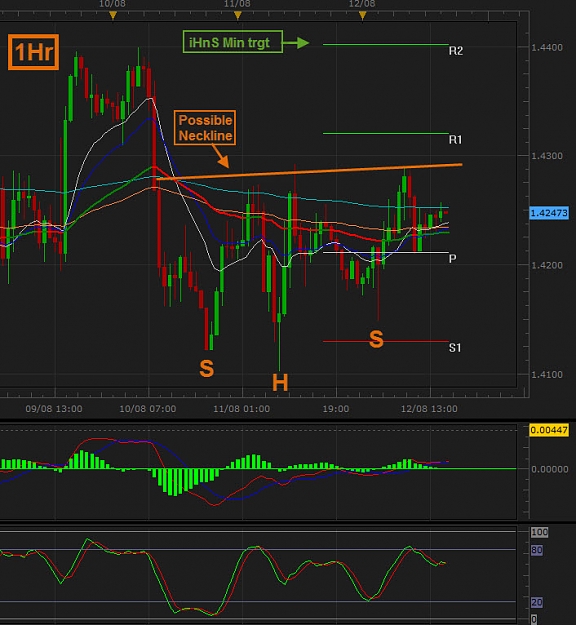Click the 19:00 time axis label
This screenshot has height=625, width=576.
coord(336,409)
